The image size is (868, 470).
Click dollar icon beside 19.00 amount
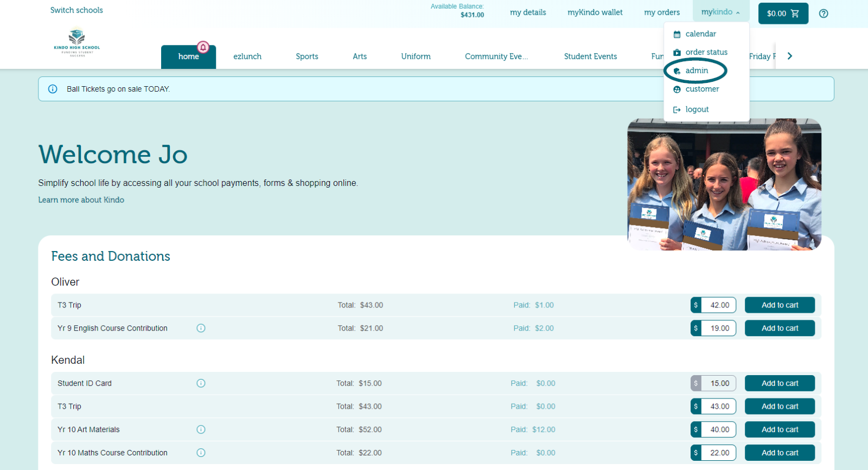(696, 328)
